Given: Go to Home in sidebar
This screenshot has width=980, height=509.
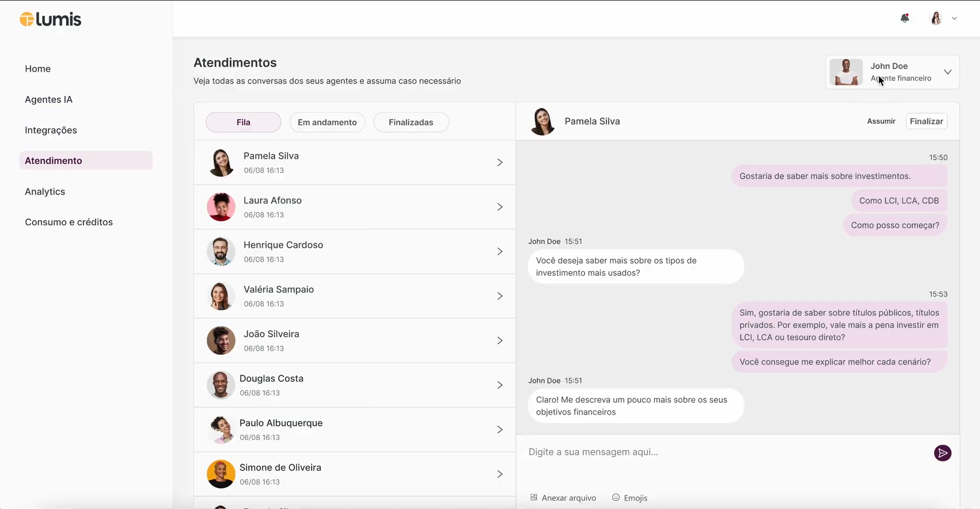Looking at the screenshot, I should [38, 68].
